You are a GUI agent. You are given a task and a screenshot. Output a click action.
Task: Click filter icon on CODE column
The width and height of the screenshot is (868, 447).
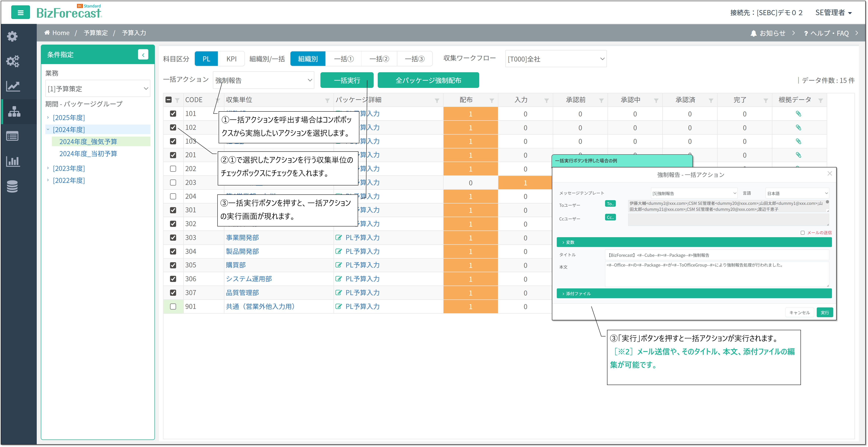click(218, 100)
